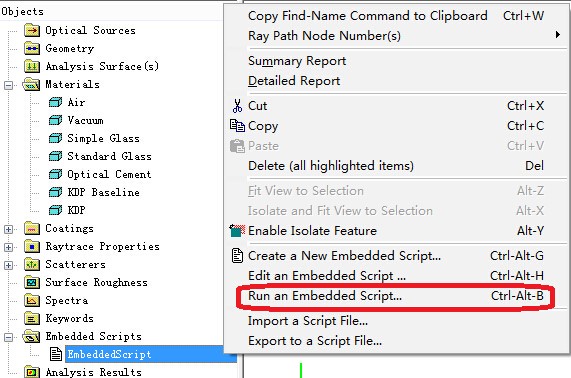Expand the Scatterers tree node
This screenshot has height=378, width=571.
click(x=8, y=265)
